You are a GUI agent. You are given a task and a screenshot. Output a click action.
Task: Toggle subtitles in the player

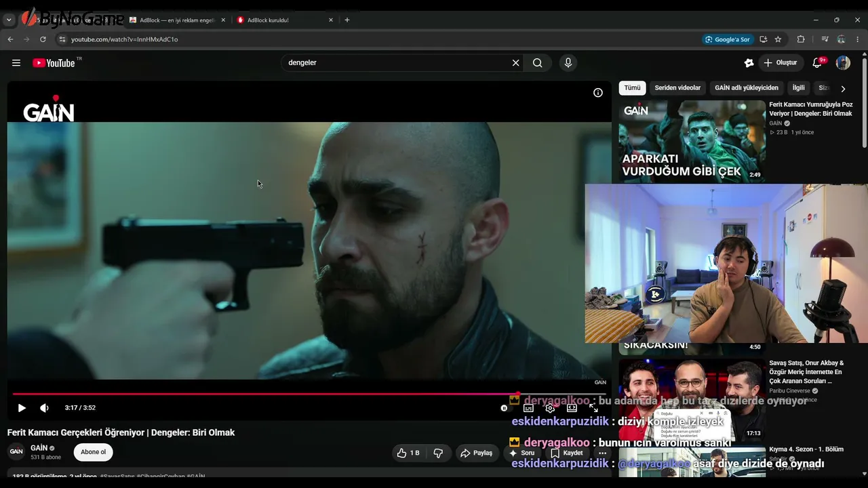pyautogui.click(x=528, y=408)
